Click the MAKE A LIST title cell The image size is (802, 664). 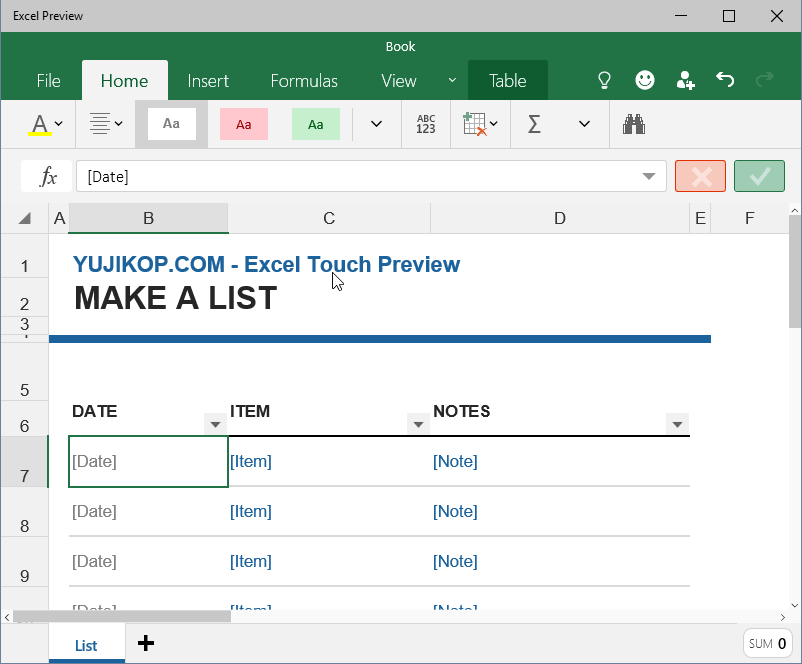pyautogui.click(x=175, y=298)
